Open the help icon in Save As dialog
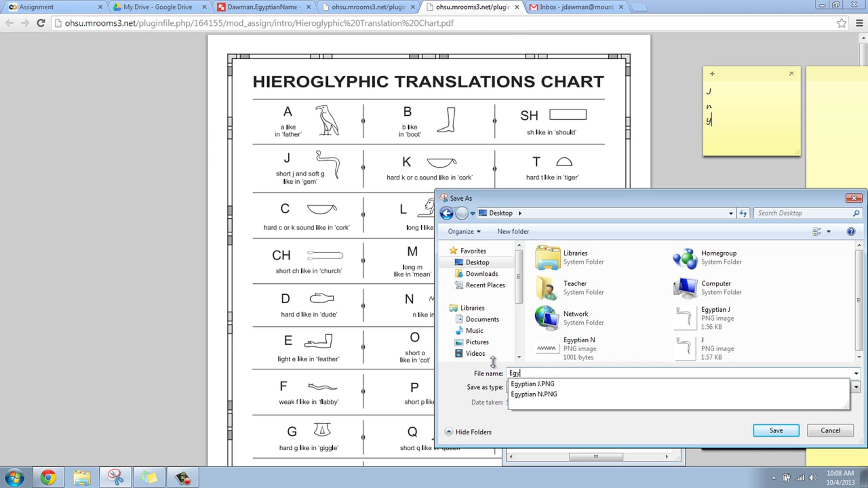Image resolution: width=868 pixels, height=488 pixels. [851, 232]
